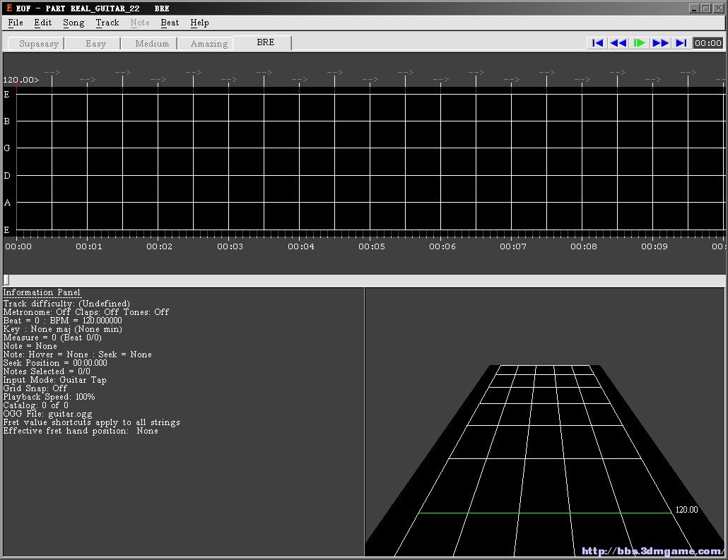Maximize the EOF window
728x560 pixels.
(x=705, y=8)
